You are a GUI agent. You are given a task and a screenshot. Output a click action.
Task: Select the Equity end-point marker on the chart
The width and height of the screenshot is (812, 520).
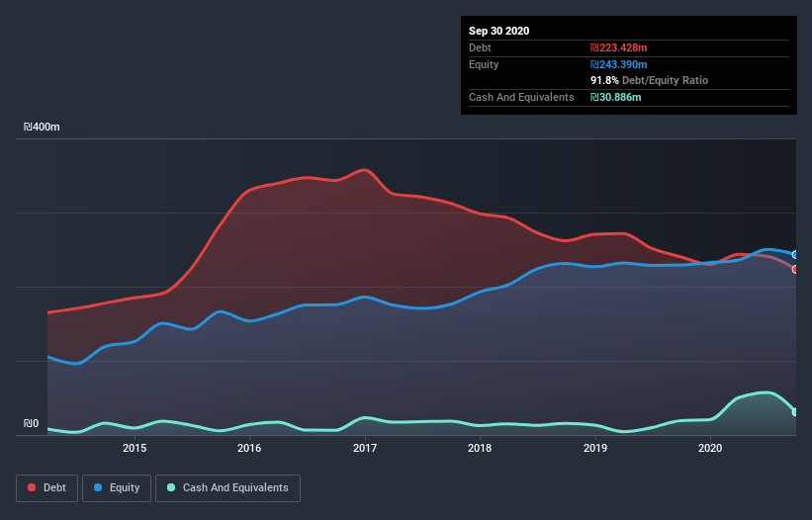[x=795, y=255]
